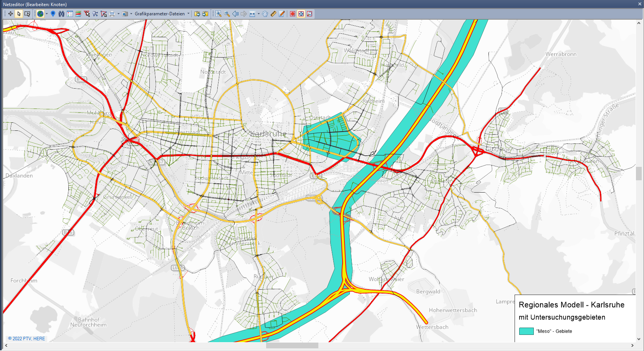This screenshot has height=351, width=644.
Task: Select the arrow pointer edit mode
Action: coord(19,14)
